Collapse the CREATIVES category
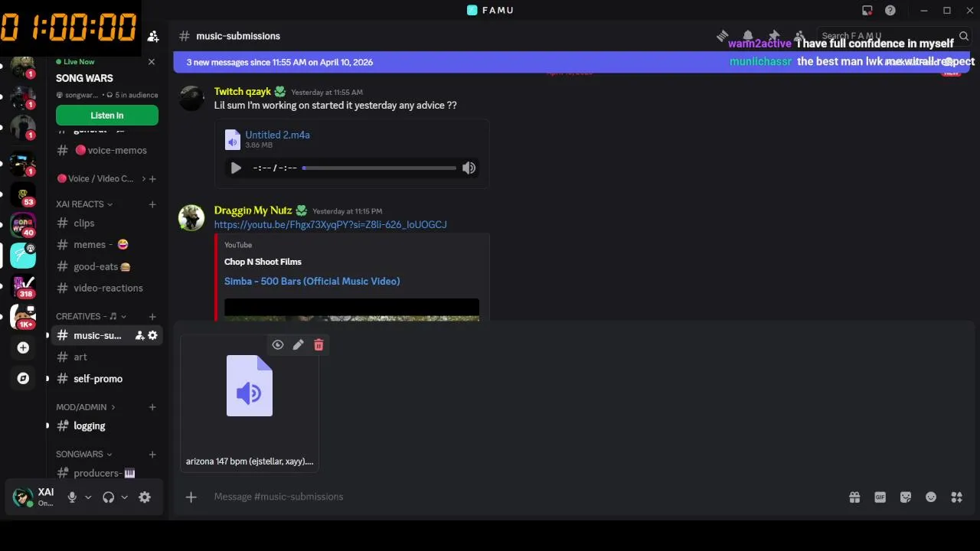The image size is (980, 551). tap(91, 316)
